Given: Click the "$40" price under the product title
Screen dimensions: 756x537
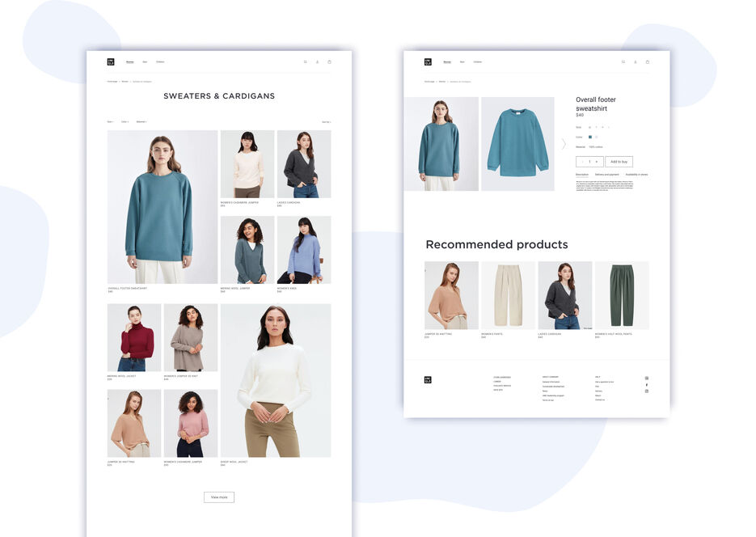Looking at the screenshot, I should click(580, 115).
